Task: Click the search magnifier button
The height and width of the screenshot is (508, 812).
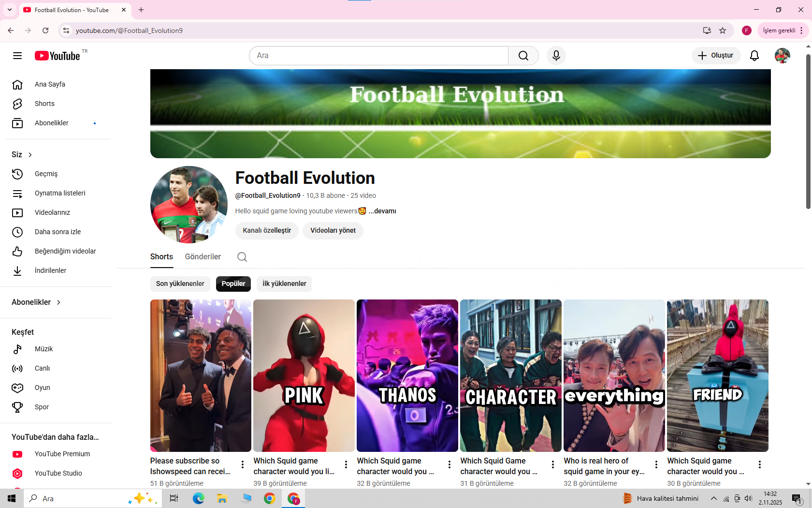Action: click(x=523, y=56)
